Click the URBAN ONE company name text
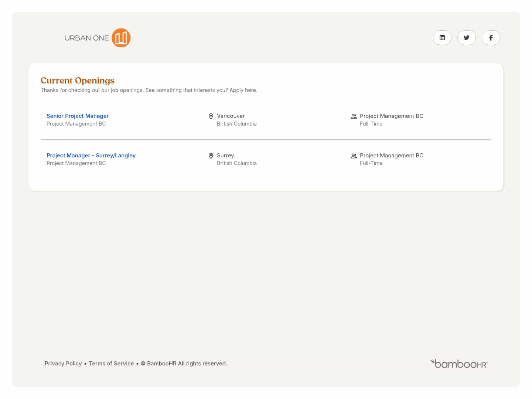 (86, 38)
